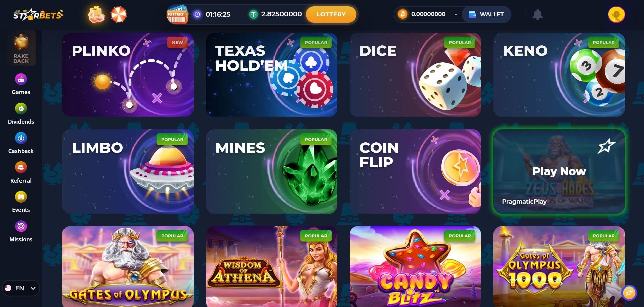This screenshot has height=307, width=644.
Task: Open the Gates of Olympus 1000 thumbnail
Action: pyautogui.click(x=559, y=266)
